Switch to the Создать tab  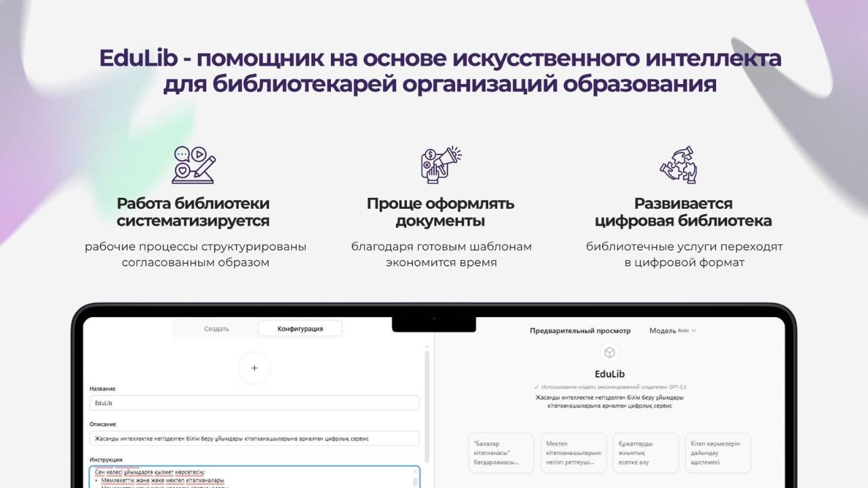click(x=216, y=329)
